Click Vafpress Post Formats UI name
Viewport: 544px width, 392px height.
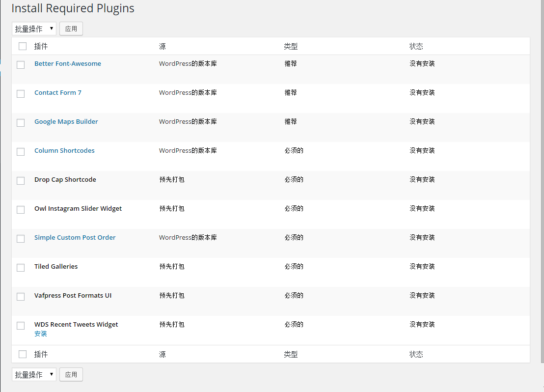pyautogui.click(x=73, y=296)
